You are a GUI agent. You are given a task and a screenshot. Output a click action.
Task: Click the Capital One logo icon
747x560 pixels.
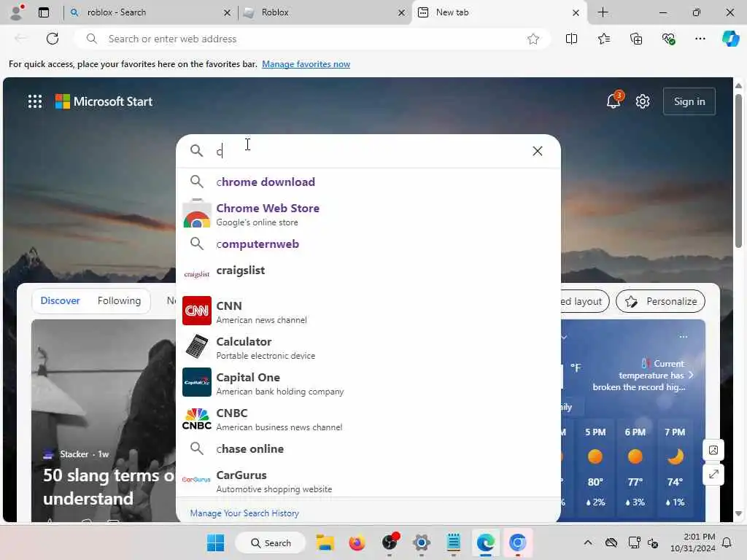(x=197, y=382)
